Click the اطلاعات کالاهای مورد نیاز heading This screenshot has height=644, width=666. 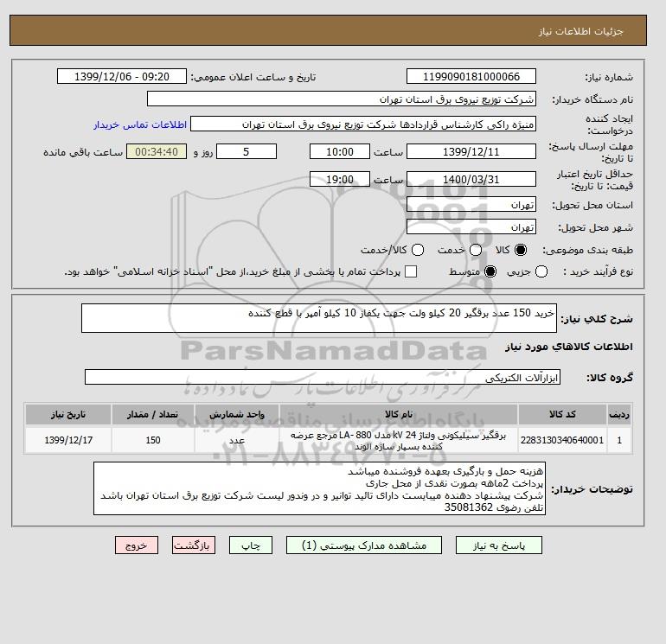[x=569, y=347]
